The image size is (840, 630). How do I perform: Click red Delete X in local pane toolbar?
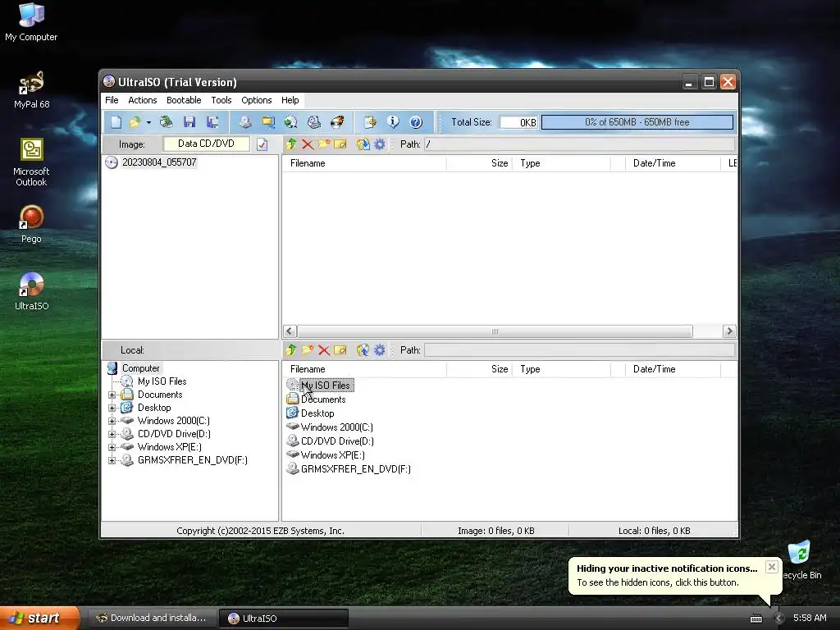324,349
